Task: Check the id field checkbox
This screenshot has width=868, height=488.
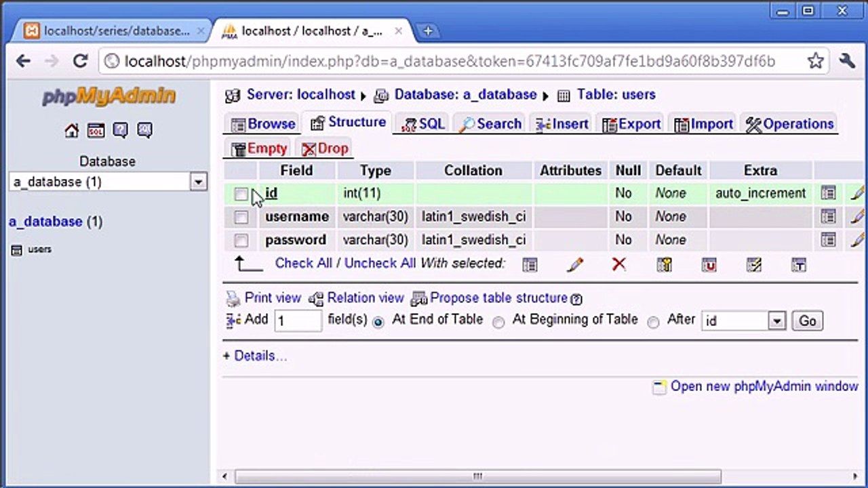Action: pyautogui.click(x=241, y=195)
